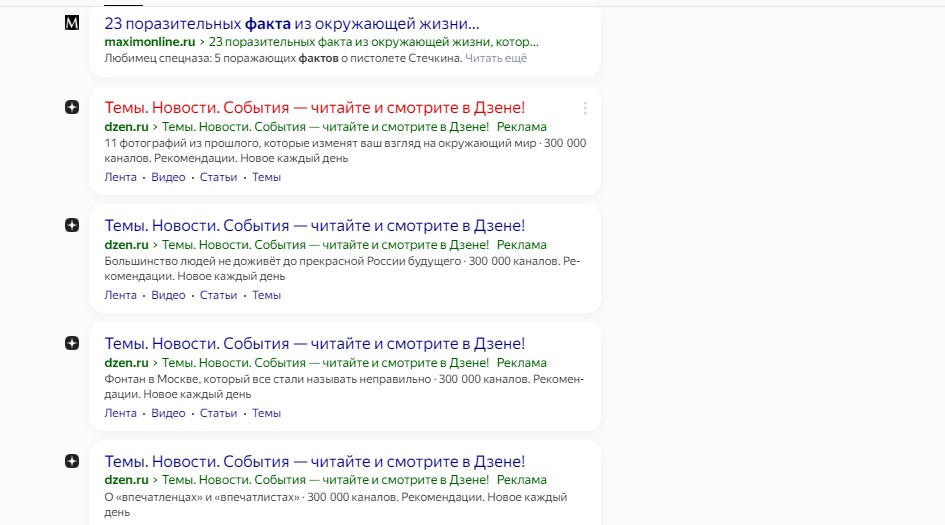Open 'Темы' sitelink under '11 фотографий' ad
This screenshot has width=945, height=525.
pyautogui.click(x=266, y=177)
